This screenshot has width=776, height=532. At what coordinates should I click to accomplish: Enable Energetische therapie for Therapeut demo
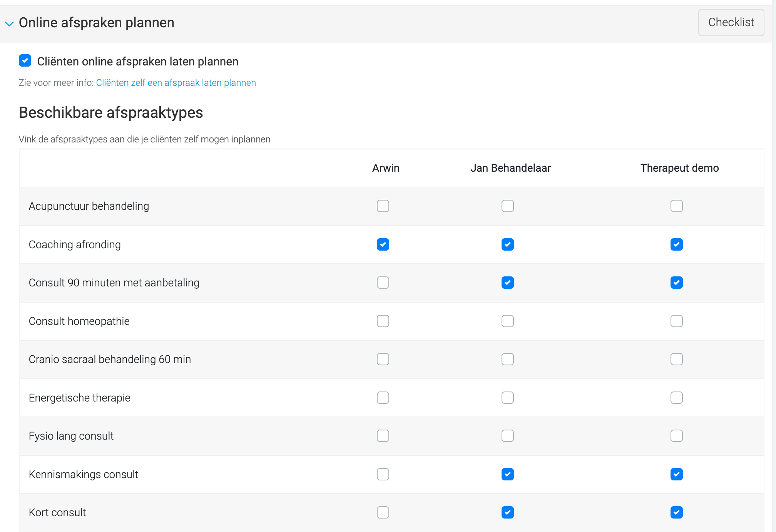point(676,398)
